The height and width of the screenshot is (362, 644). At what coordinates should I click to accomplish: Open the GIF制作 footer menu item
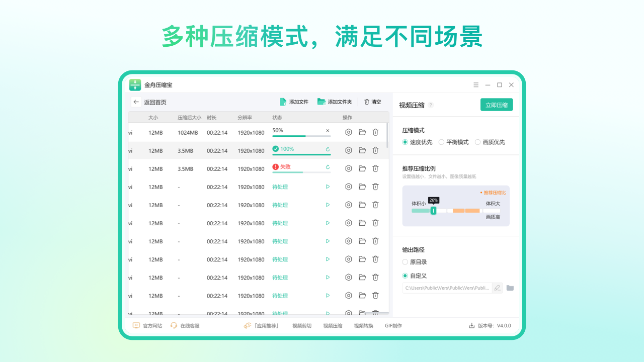(393, 325)
